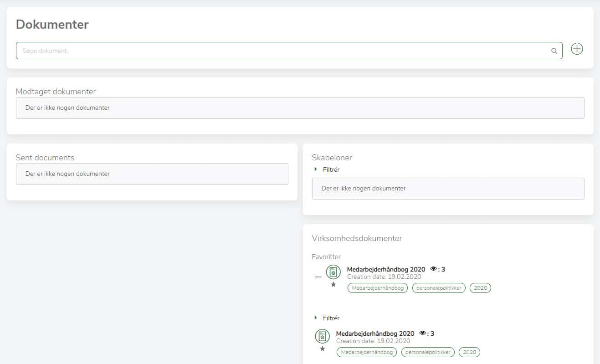Toggle favorite star in Favoritter section
Image resolution: width=600 pixels, height=364 pixels.
(333, 284)
